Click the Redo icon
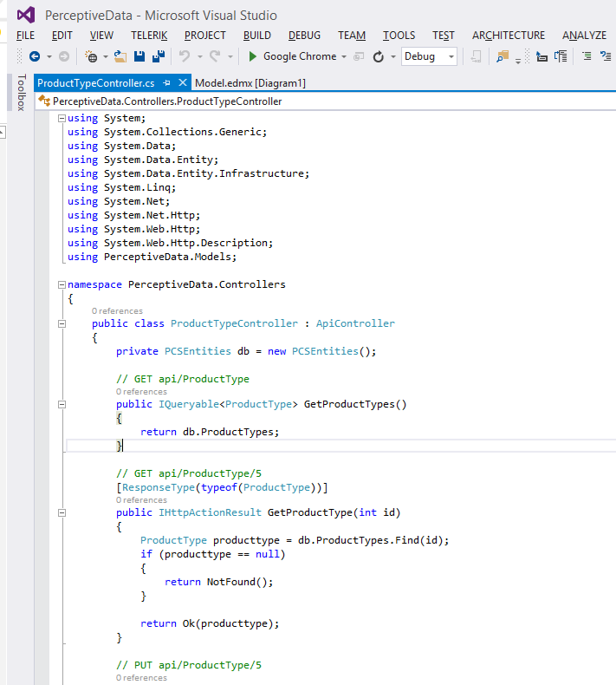Viewport: 616px width, 685px height. point(214,56)
